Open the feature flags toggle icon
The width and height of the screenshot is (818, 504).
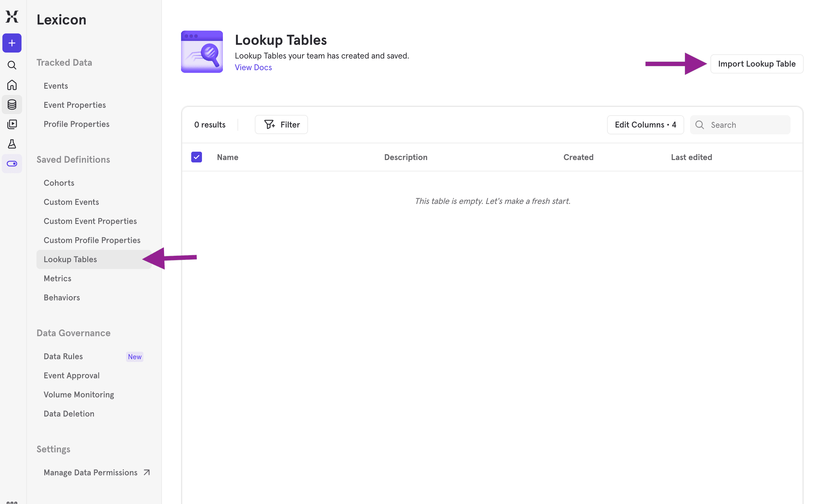[12, 164]
